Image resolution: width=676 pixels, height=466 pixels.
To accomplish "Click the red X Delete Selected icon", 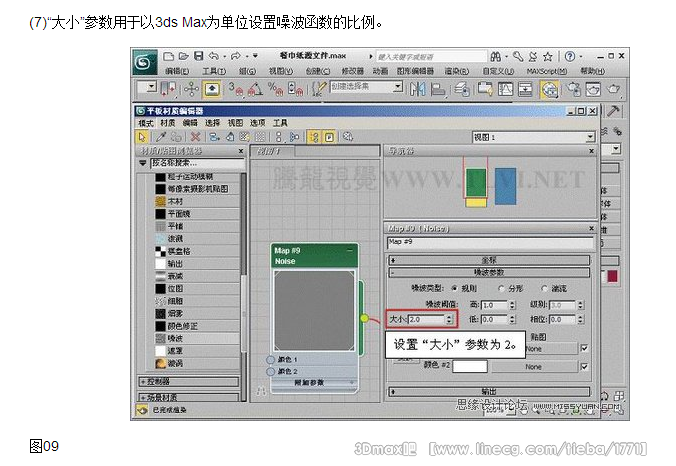I will [x=195, y=137].
